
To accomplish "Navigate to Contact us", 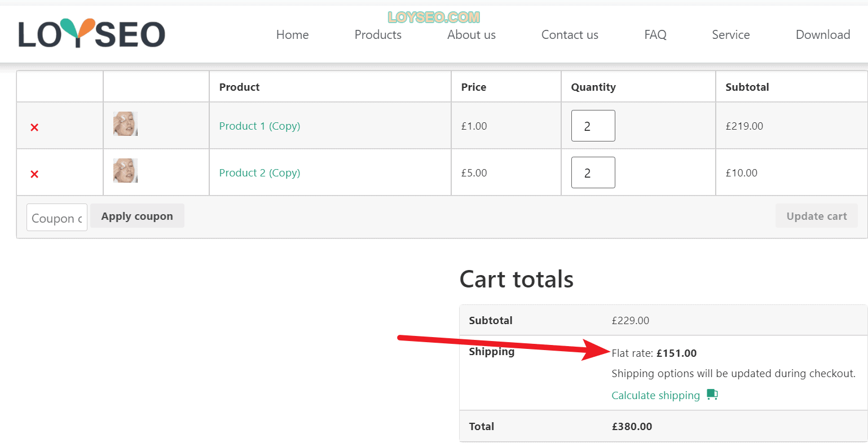I will point(570,35).
